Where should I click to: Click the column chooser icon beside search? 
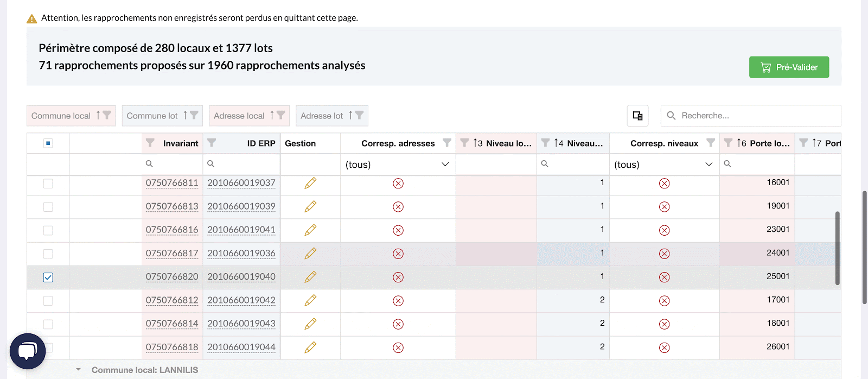point(637,116)
